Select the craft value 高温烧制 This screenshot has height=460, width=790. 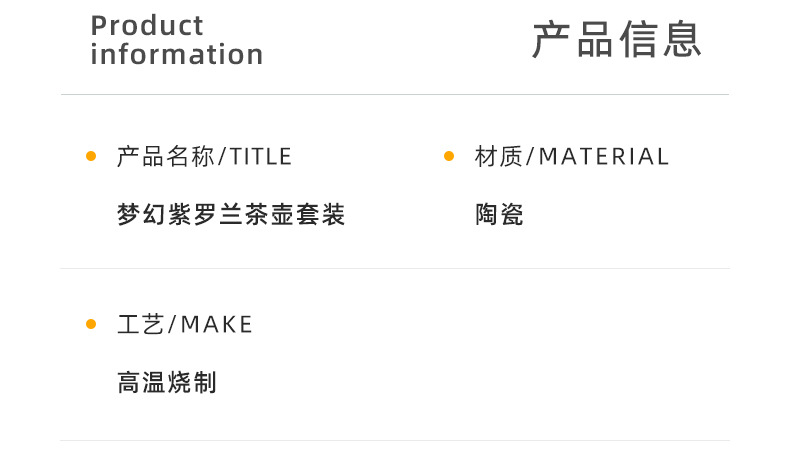point(167,382)
